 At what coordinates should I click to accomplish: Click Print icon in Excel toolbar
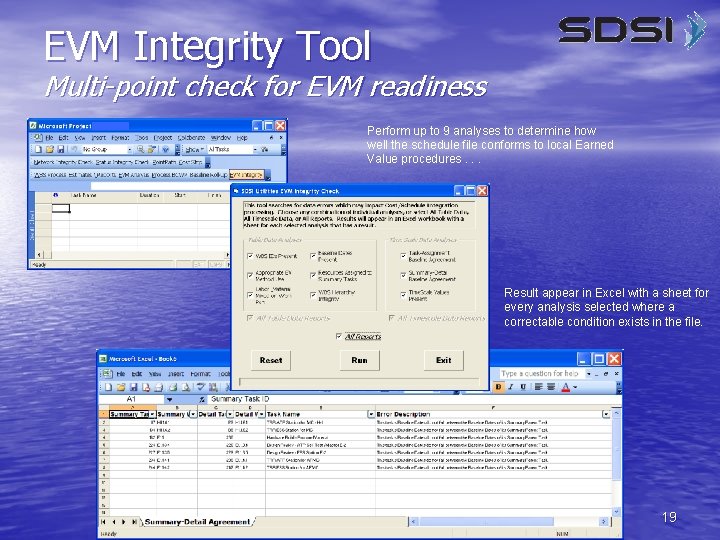coord(173,387)
